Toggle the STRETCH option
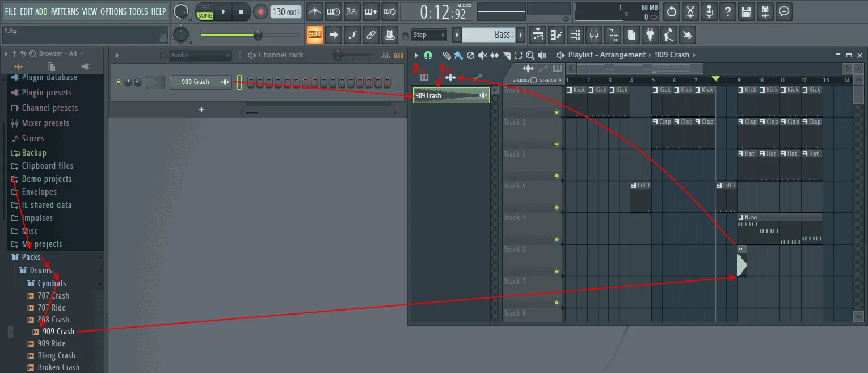Screen dimensions: 868x373 point(561,80)
